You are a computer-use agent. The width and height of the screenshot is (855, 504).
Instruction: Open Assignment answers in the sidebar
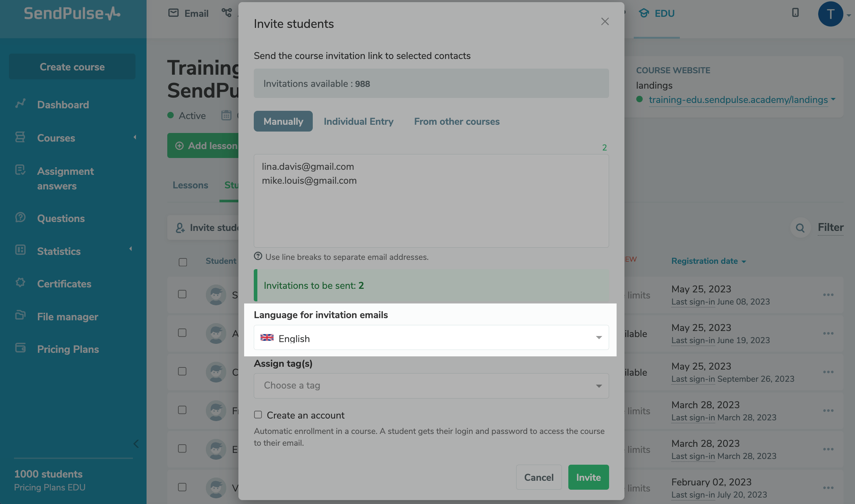tap(65, 178)
